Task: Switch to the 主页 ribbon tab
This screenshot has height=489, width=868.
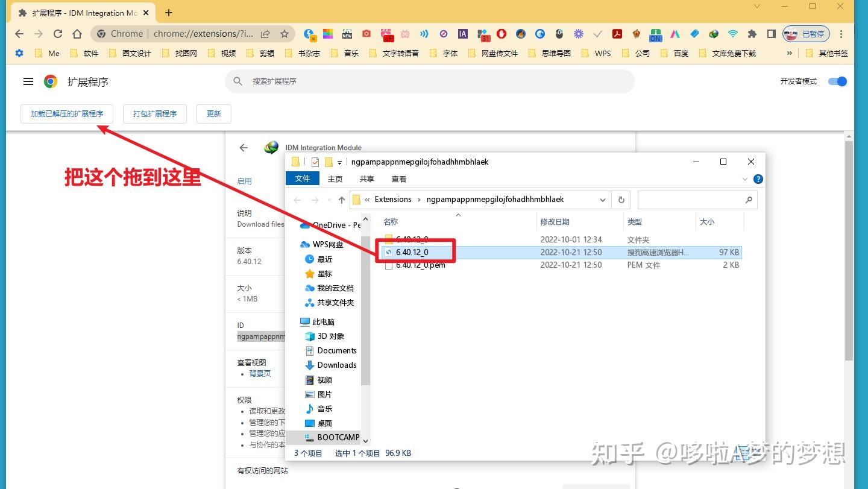Action: point(335,179)
